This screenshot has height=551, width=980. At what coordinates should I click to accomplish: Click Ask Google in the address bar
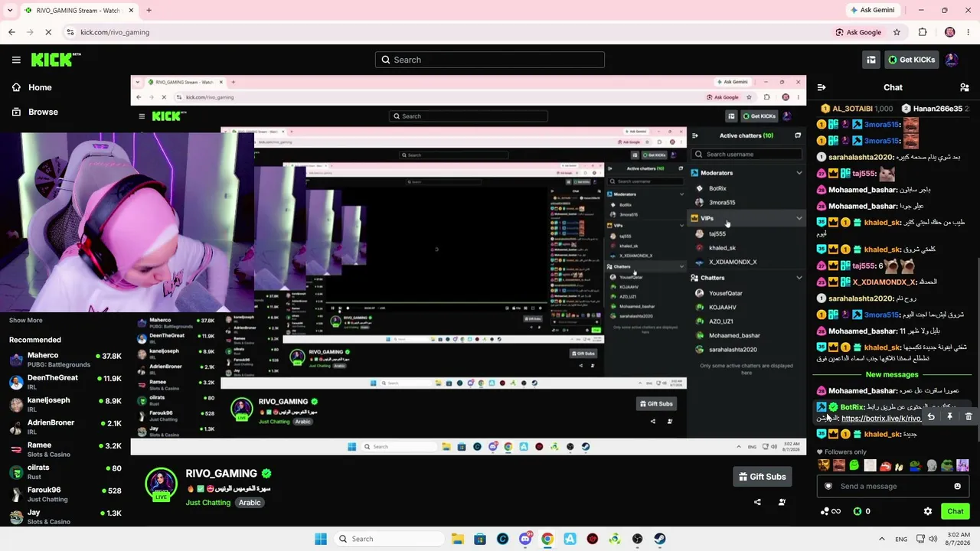(x=858, y=32)
